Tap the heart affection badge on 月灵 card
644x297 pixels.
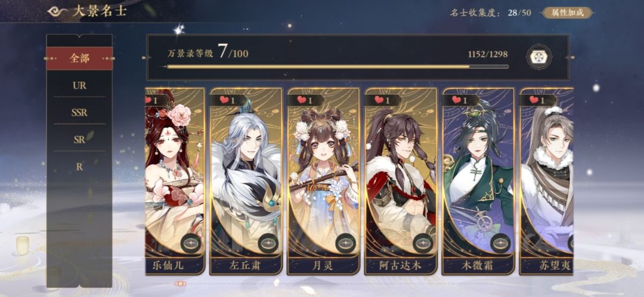tap(305, 100)
